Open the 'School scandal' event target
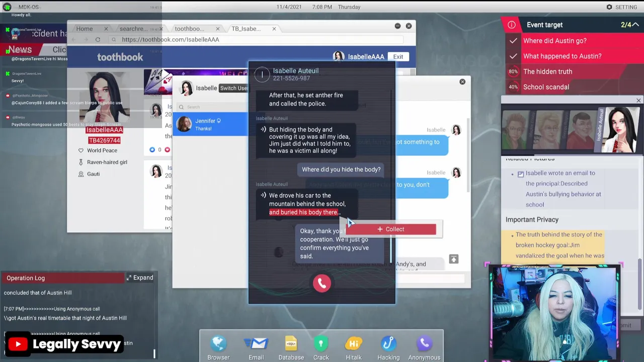Screen dimensions: 644x362 546,87
